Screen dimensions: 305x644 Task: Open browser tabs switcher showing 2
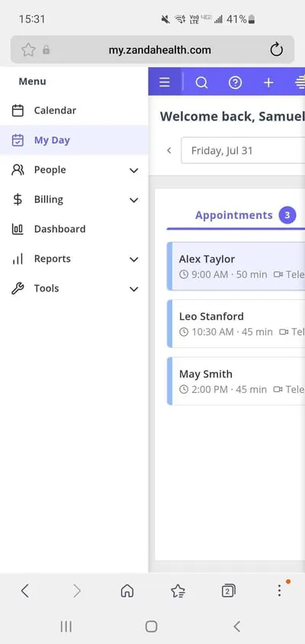228,591
